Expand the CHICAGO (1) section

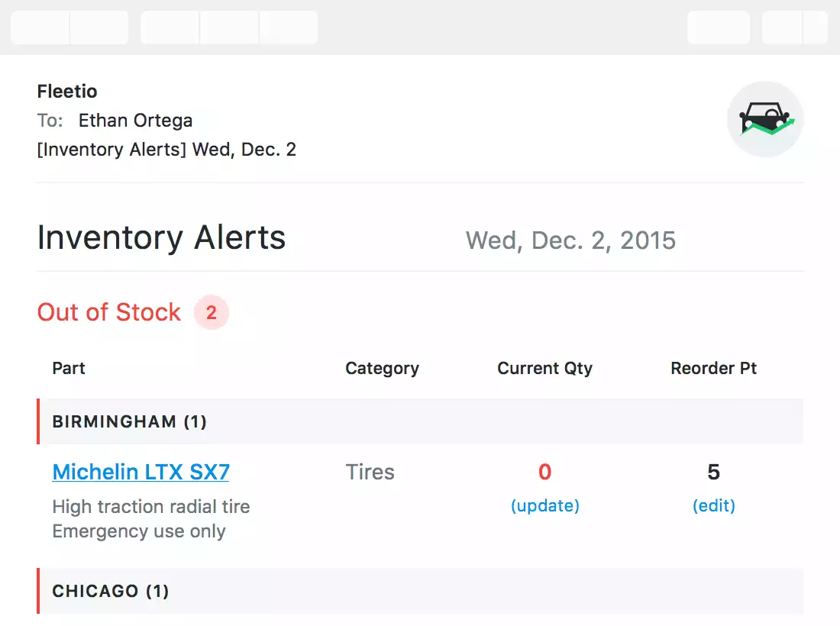[111, 591]
